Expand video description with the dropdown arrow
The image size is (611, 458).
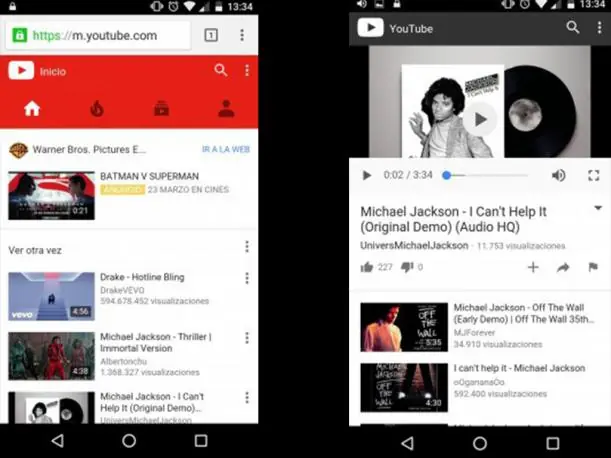[598, 208]
